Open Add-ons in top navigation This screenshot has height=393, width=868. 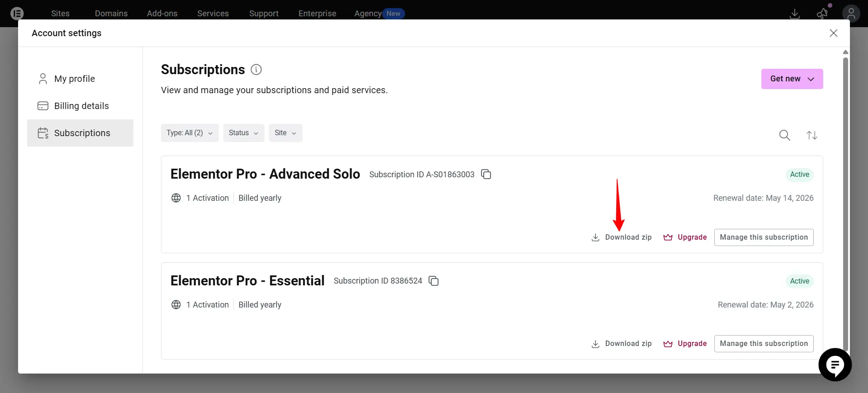coord(162,14)
